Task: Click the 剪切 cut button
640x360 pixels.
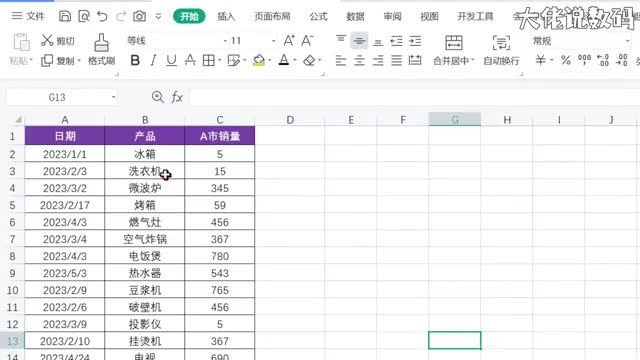Action: click(x=58, y=40)
